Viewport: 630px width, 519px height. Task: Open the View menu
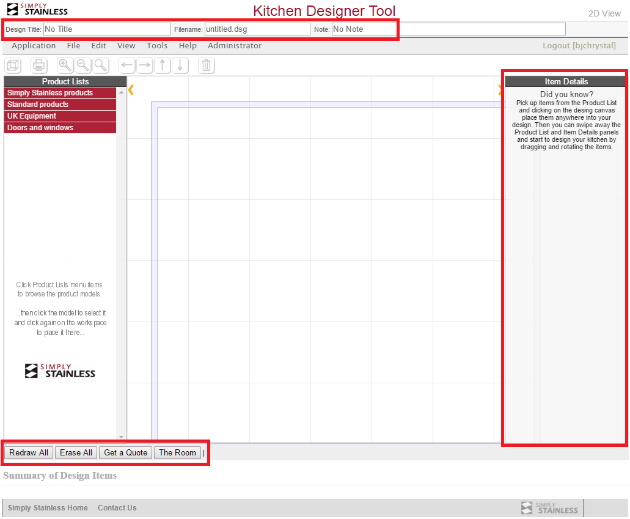(126, 46)
